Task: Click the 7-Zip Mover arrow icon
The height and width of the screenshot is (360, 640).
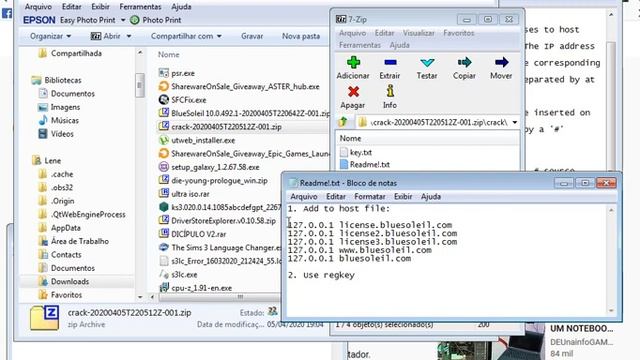Action: click(x=501, y=62)
